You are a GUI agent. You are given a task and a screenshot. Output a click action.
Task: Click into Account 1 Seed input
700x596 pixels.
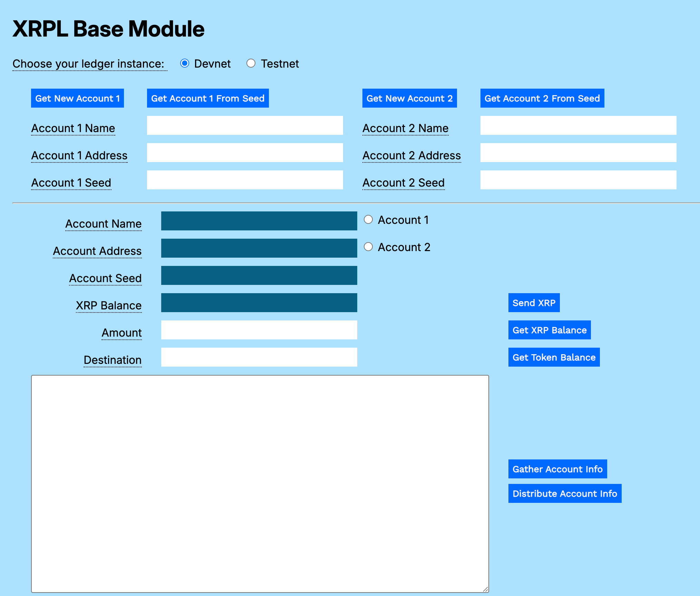(x=245, y=180)
